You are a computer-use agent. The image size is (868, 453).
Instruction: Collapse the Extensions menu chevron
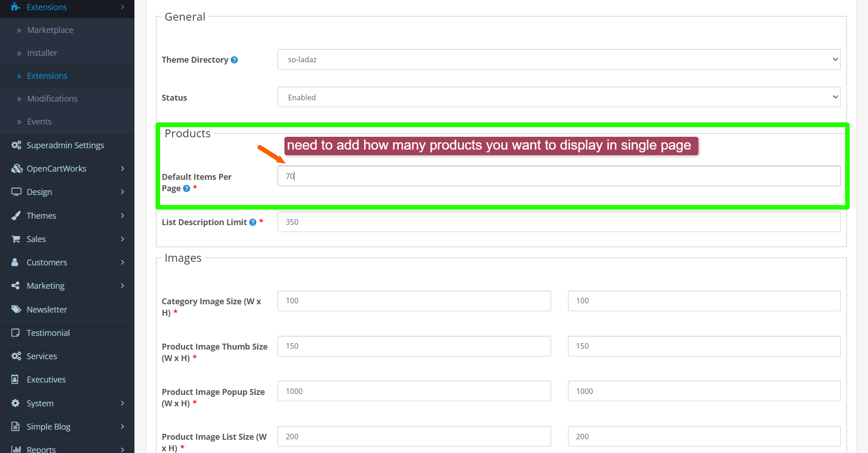[123, 7]
